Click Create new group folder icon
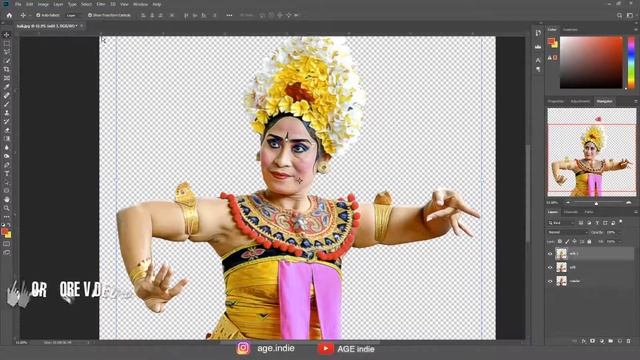Screen dimensions: 640x360 click(611, 341)
